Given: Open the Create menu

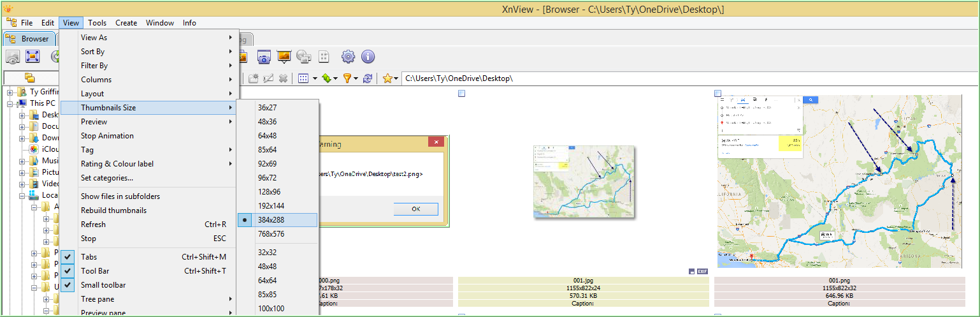Looking at the screenshot, I should tap(126, 23).
